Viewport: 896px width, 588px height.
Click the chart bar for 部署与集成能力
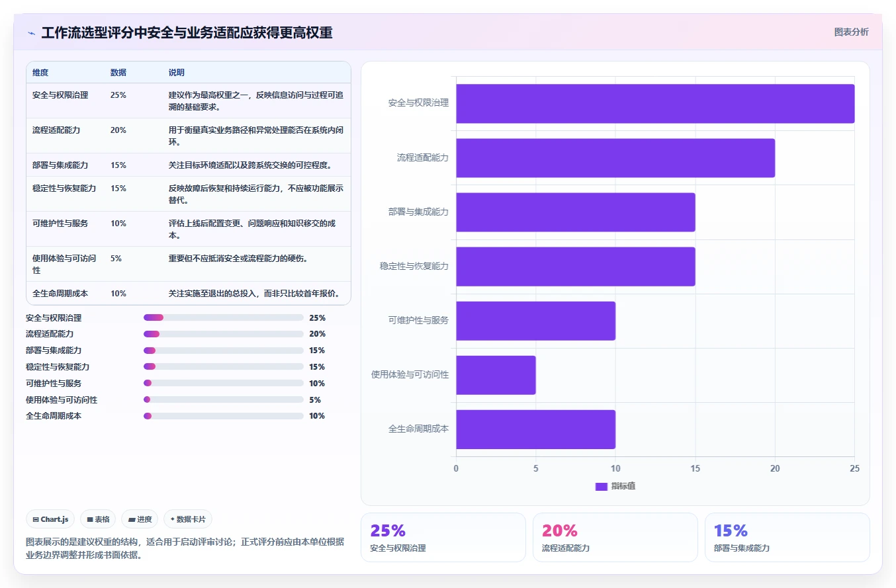click(576, 212)
